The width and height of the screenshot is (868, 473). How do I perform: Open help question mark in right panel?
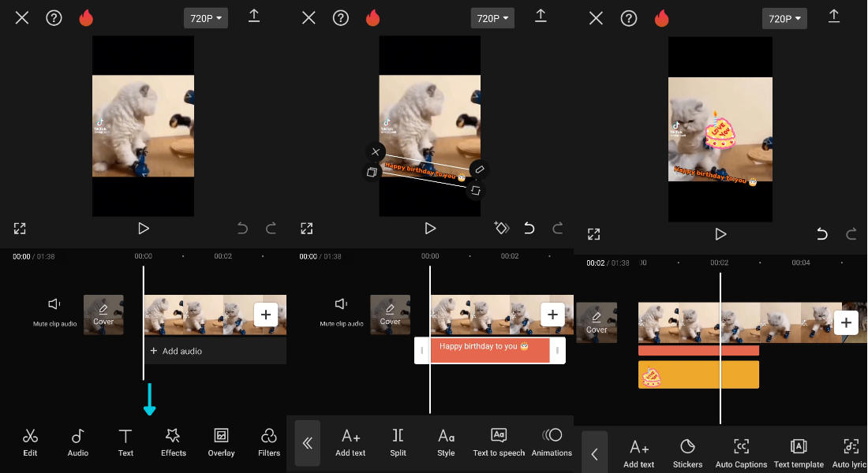point(628,19)
